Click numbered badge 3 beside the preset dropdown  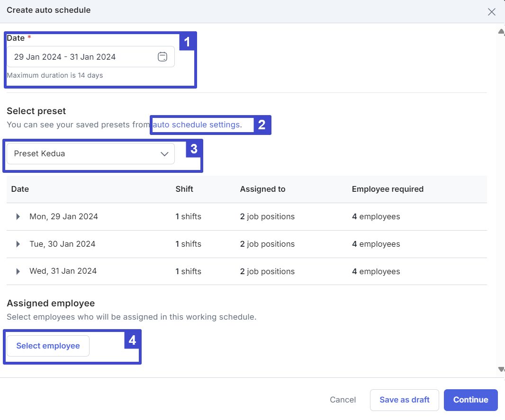coord(194,149)
